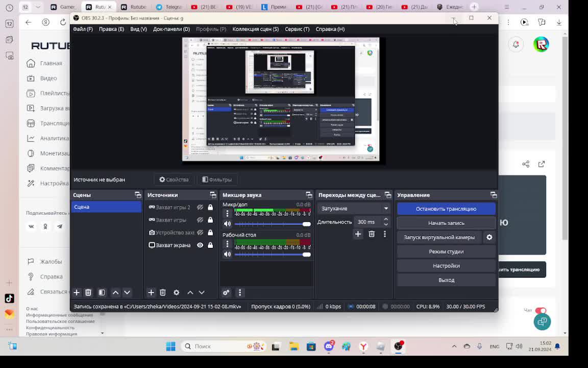The image size is (588, 368).
Task: Add a scene transition with plus icon
Action: (x=358, y=234)
